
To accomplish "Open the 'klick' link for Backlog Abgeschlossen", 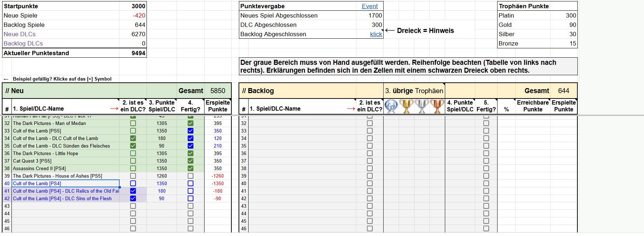I will click(376, 34).
